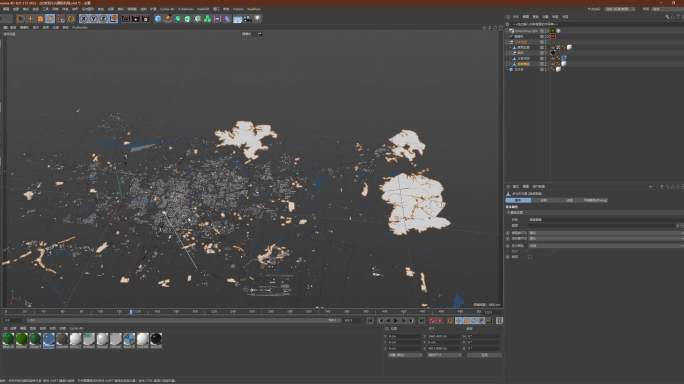Toggle the Z axis lock icon
This screenshot has height=384, width=684.
[x=103, y=19]
